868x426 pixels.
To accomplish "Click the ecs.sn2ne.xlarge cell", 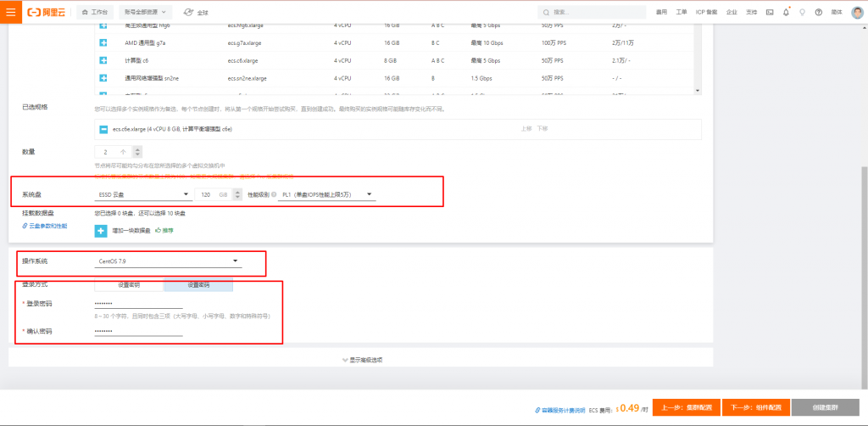I will tap(247, 78).
